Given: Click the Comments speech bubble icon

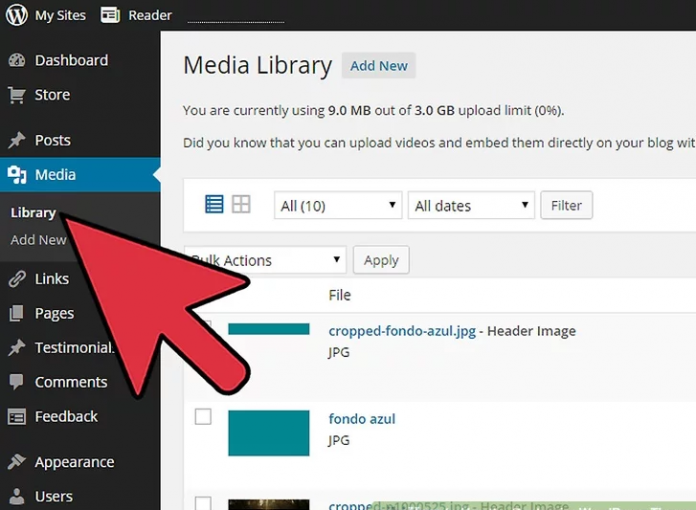Looking at the screenshot, I should pos(17,382).
